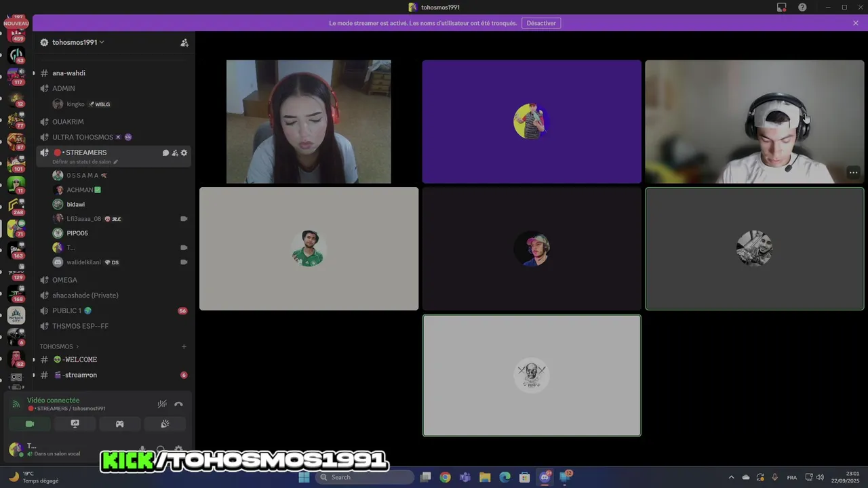Image resolution: width=868 pixels, height=488 pixels.
Task: Click the taskbar weather widget
Action: pyautogui.click(x=34, y=477)
